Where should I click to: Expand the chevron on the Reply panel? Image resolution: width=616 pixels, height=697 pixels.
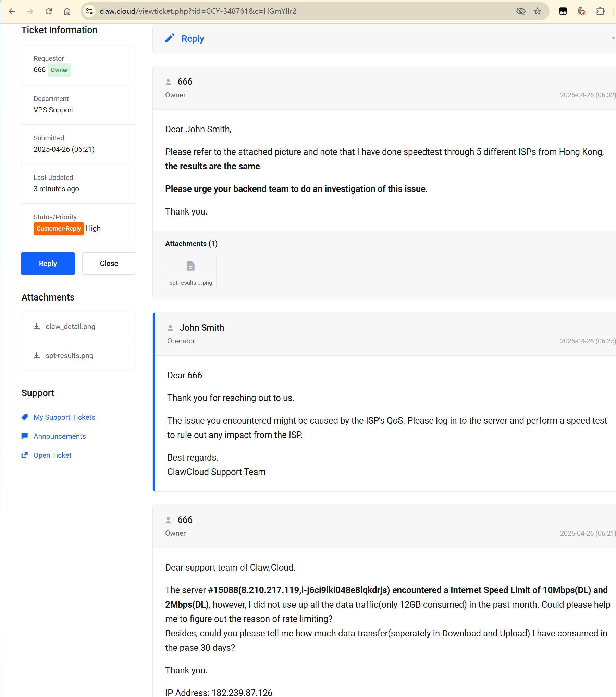pyautogui.click(x=613, y=39)
